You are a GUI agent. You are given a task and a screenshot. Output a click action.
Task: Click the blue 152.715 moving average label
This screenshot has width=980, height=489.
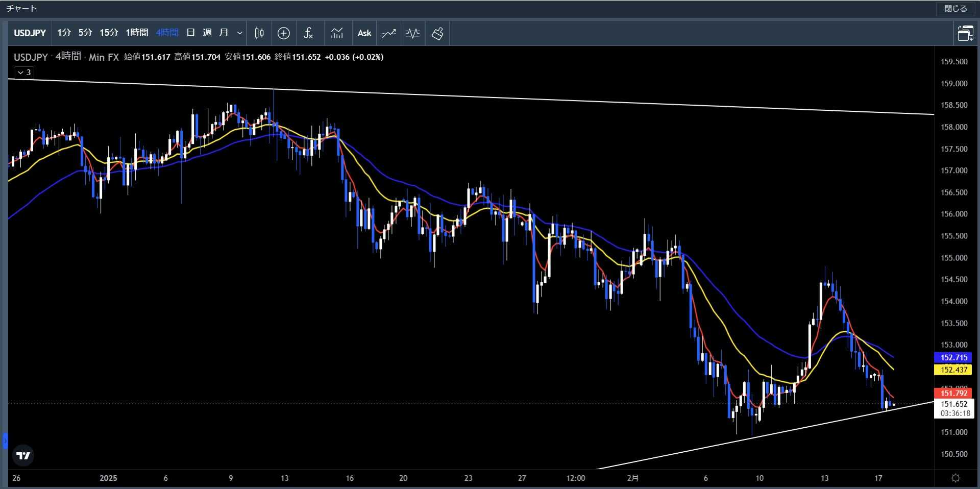[954, 357]
